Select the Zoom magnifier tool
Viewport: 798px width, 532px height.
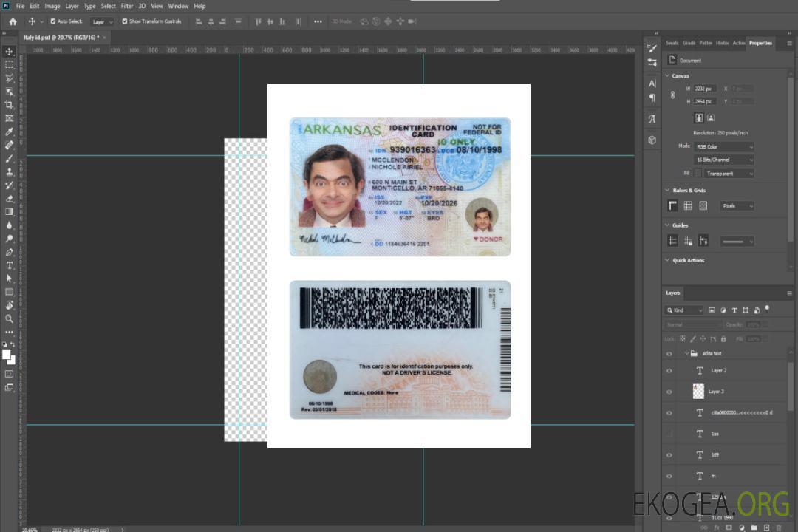coord(10,318)
